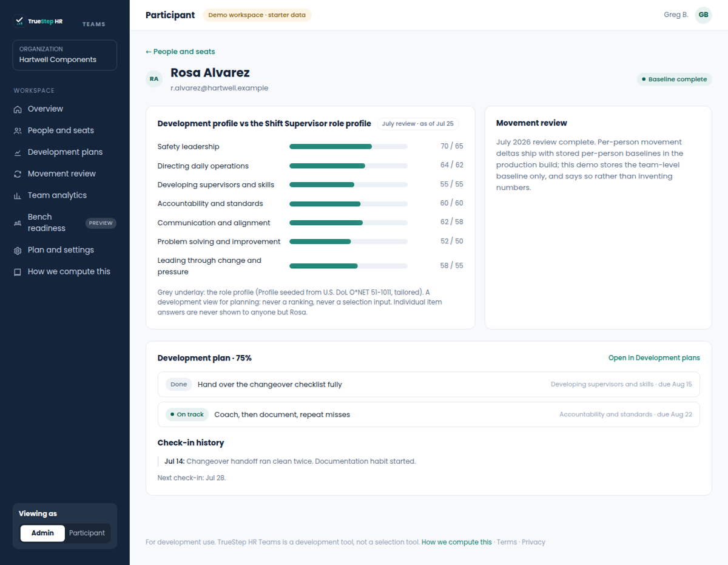Screen dimensions: 728x565
Task: Click the Rosa Alvarez name heading
Action: click(x=210, y=73)
